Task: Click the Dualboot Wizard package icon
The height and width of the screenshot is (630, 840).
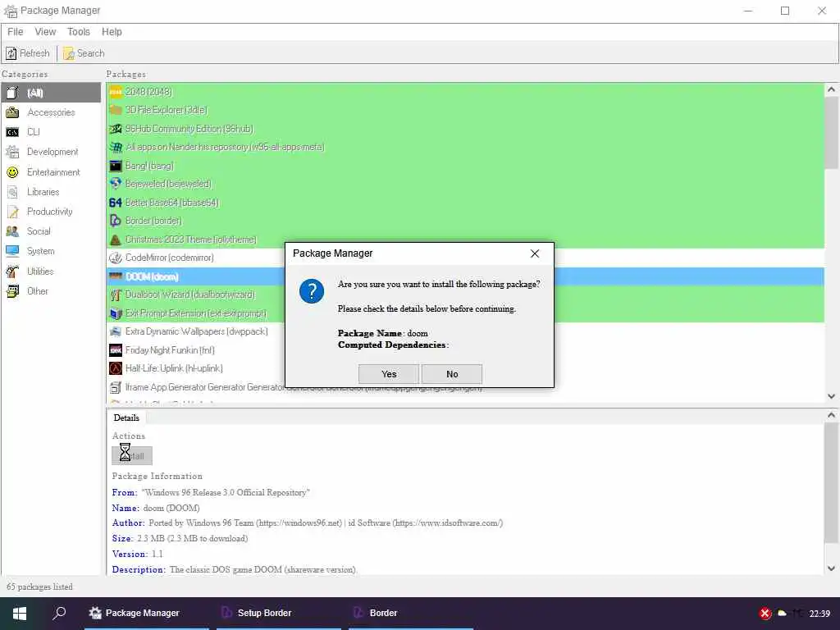Action: (116, 294)
